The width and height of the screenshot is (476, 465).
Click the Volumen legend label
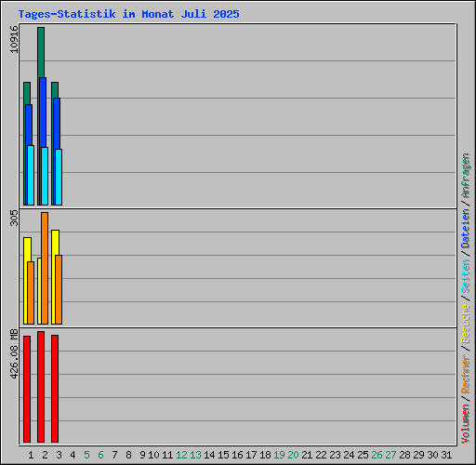coord(466,423)
